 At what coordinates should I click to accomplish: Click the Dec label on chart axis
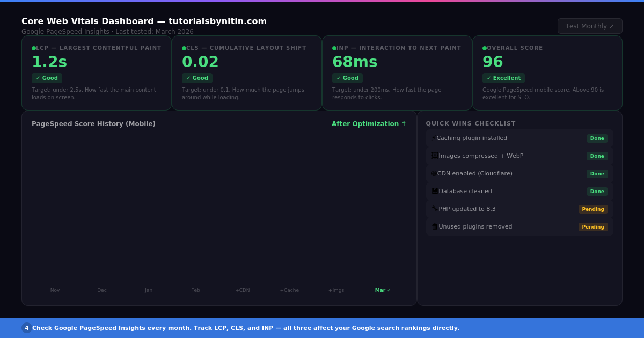[x=102, y=290]
